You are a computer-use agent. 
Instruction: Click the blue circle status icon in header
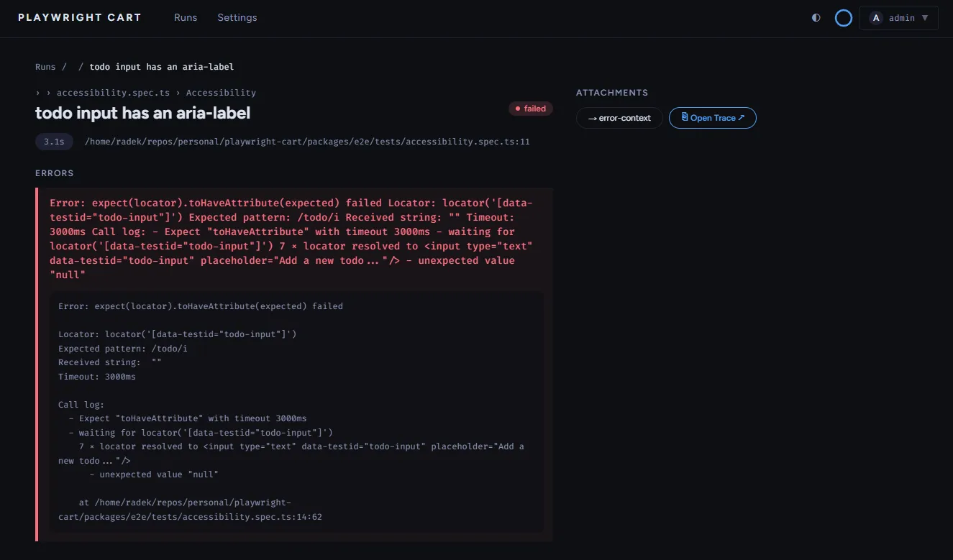pyautogui.click(x=843, y=18)
